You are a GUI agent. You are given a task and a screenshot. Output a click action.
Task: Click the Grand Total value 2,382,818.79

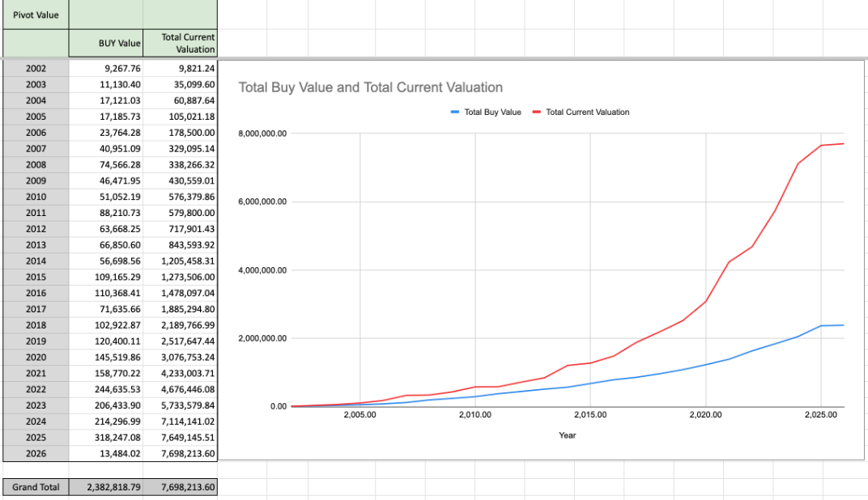[x=107, y=487]
